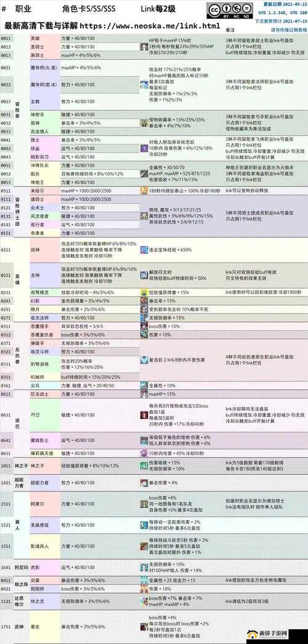Click the 虎影 icon beside '对100%HP敌人 伤害 + 14%'
Image resolution: width=308 pixels, height=644 pixels.
[144, 567]
